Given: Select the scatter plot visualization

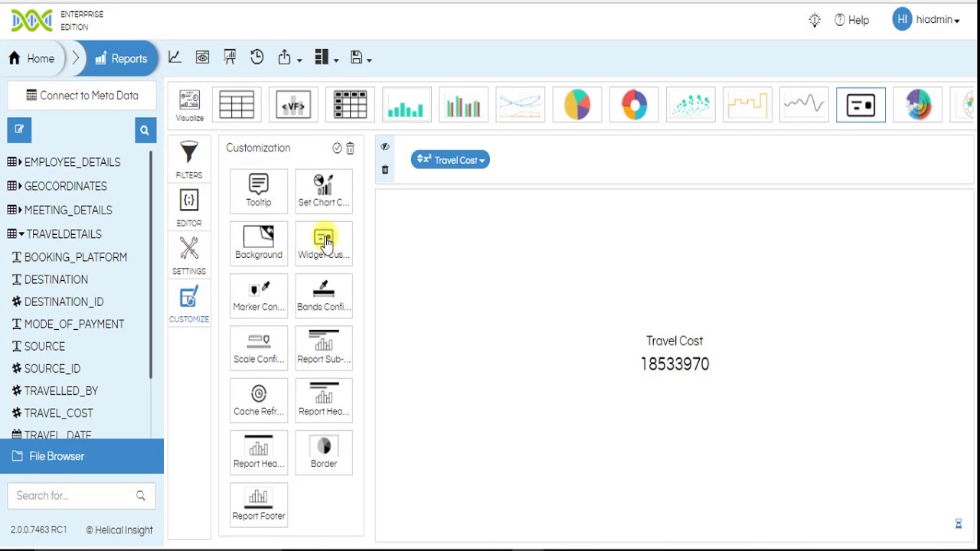Looking at the screenshot, I should pos(691,105).
